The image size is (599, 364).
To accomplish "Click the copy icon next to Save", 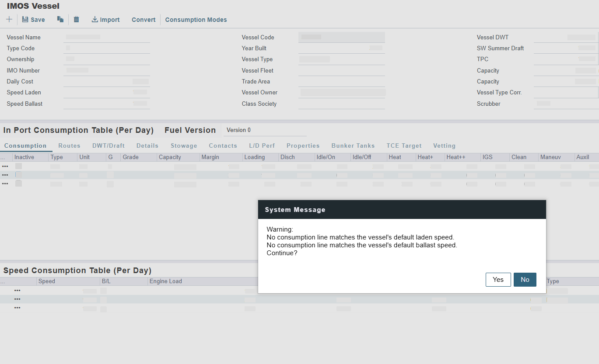I will [x=60, y=20].
